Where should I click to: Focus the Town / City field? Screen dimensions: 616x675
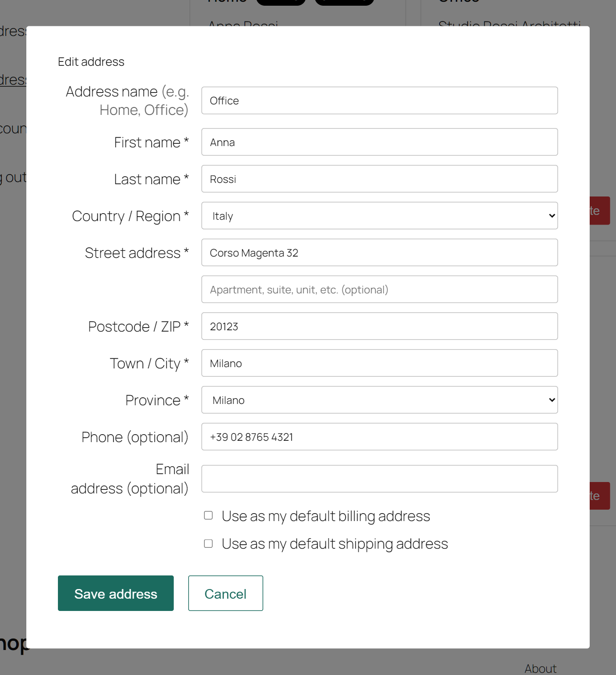pos(380,363)
